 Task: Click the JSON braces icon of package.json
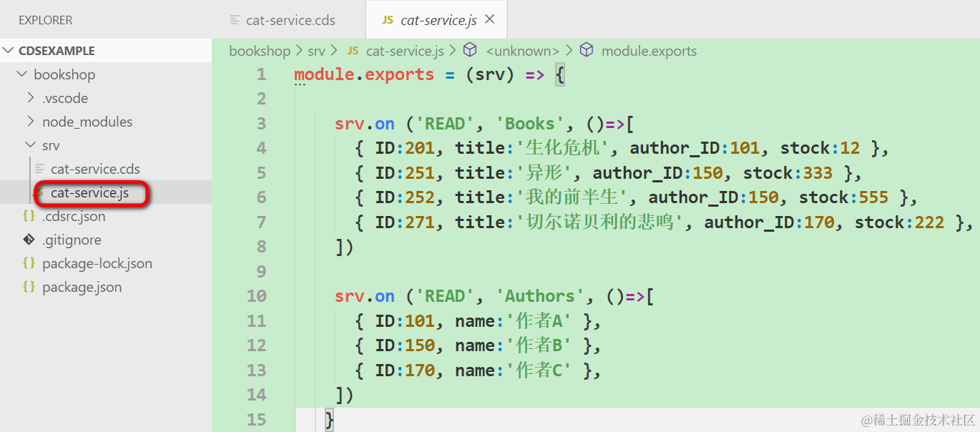(29, 287)
